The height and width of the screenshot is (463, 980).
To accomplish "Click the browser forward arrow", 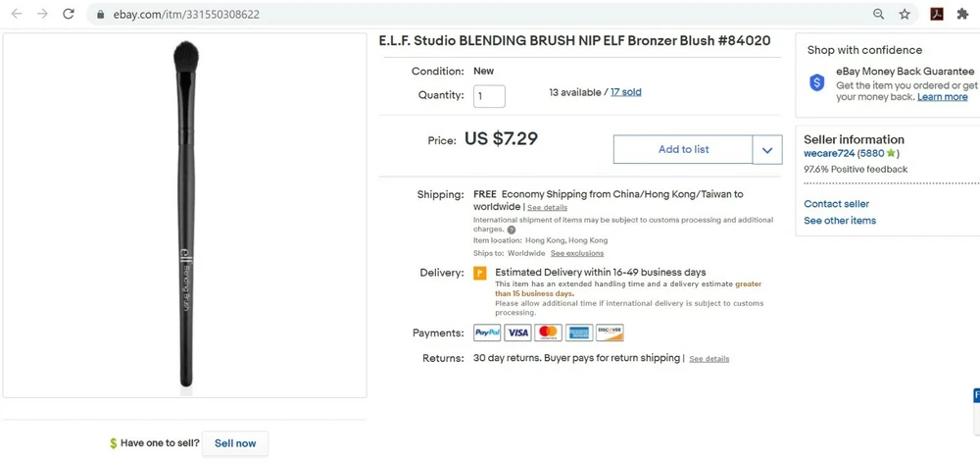I will coord(42,15).
